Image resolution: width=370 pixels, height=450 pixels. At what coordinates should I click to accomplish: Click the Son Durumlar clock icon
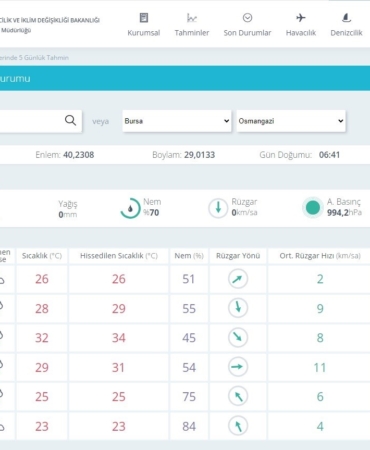(247, 18)
